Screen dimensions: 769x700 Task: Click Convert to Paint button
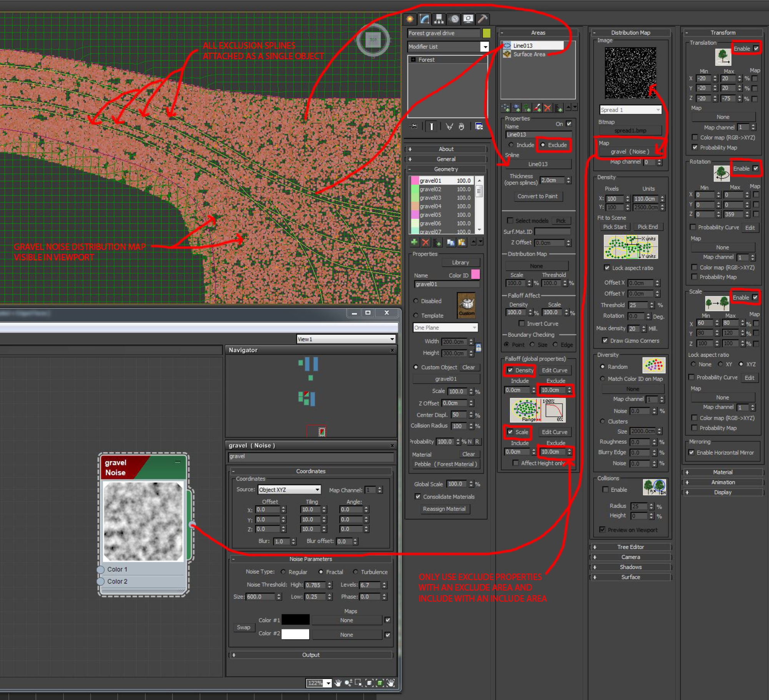pos(538,196)
